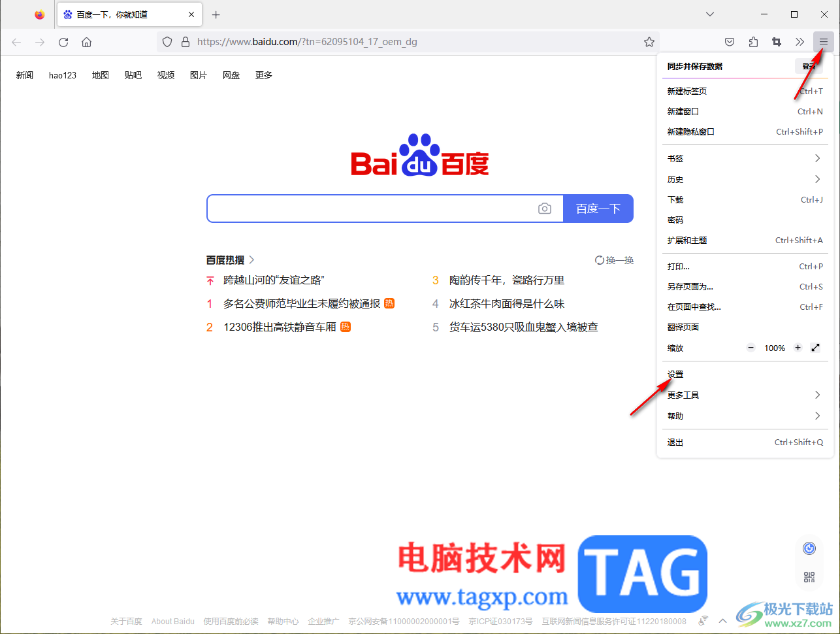Click the camera icon for image search
The width and height of the screenshot is (840, 634).
(545, 208)
